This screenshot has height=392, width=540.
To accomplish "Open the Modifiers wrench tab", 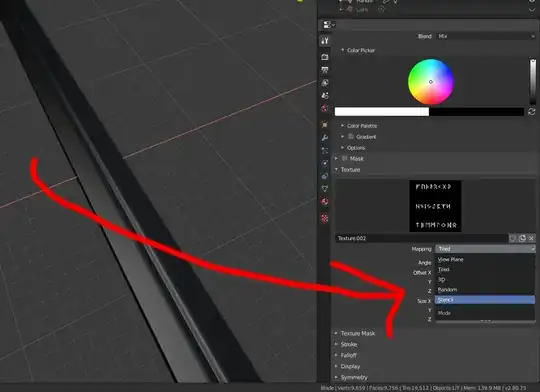I will point(324,138).
